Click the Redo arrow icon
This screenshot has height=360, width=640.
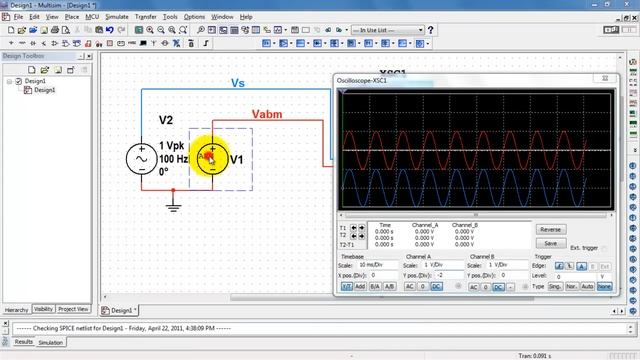point(121,30)
